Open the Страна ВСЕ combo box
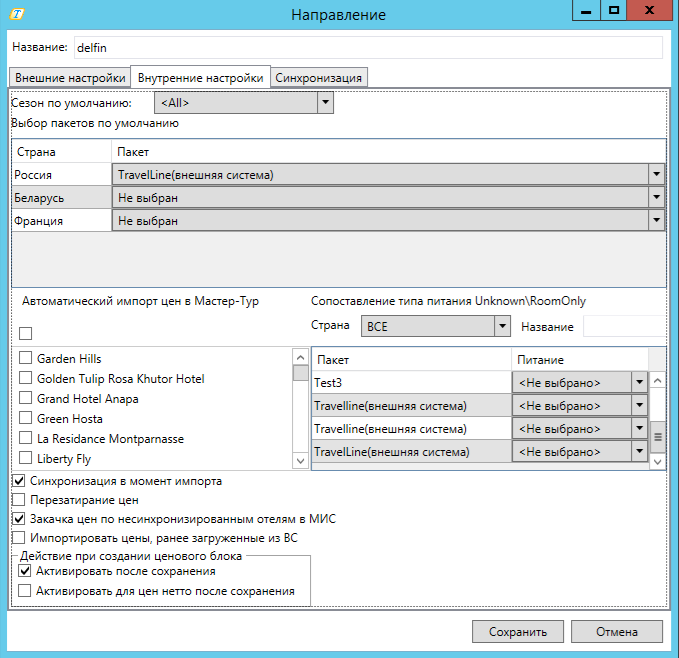The image size is (679, 658). [x=501, y=327]
